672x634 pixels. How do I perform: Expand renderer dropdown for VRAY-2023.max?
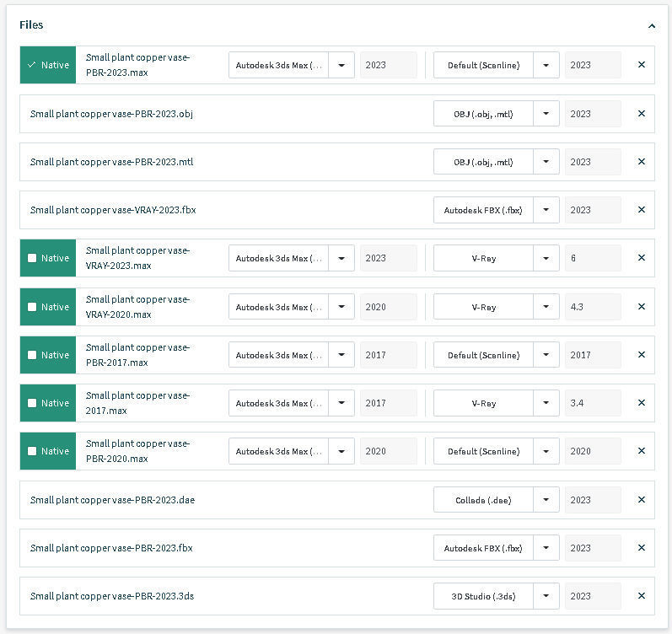[x=546, y=259]
